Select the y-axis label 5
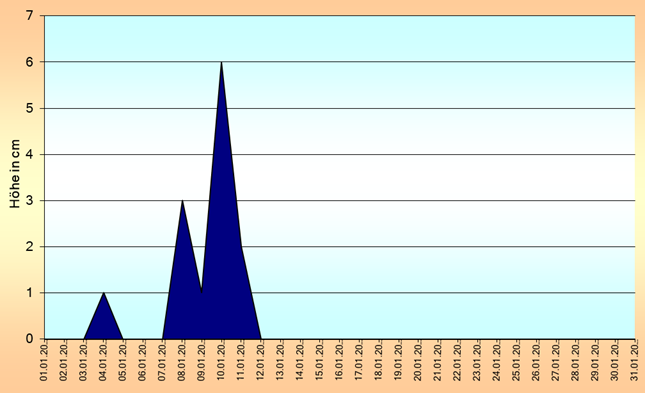This screenshot has width=645, height=393. click(x=29, y=108)
